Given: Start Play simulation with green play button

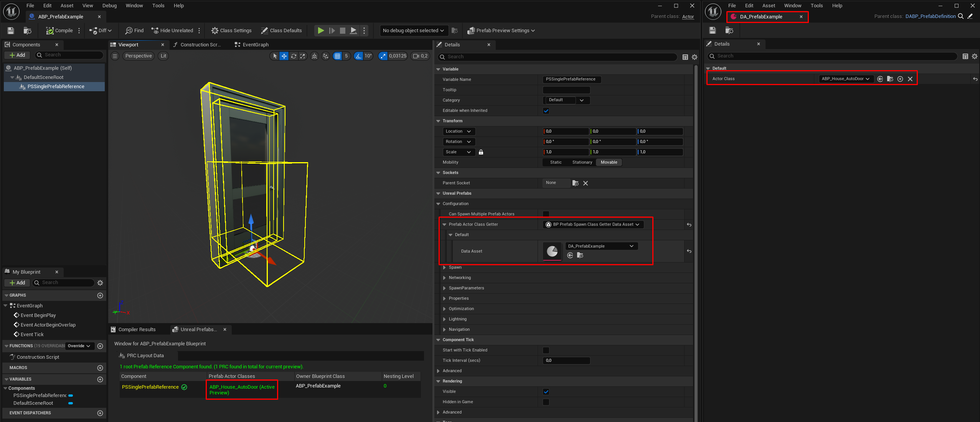Looking at the screenshot, I should 321,31.
